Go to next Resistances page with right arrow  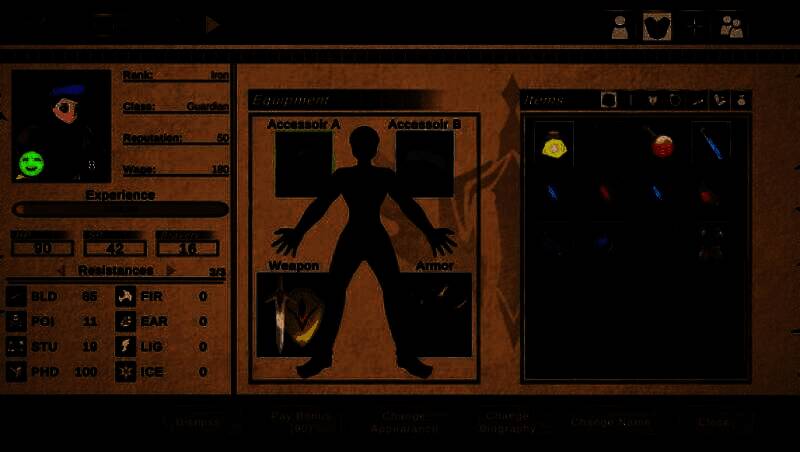(170, 271)
